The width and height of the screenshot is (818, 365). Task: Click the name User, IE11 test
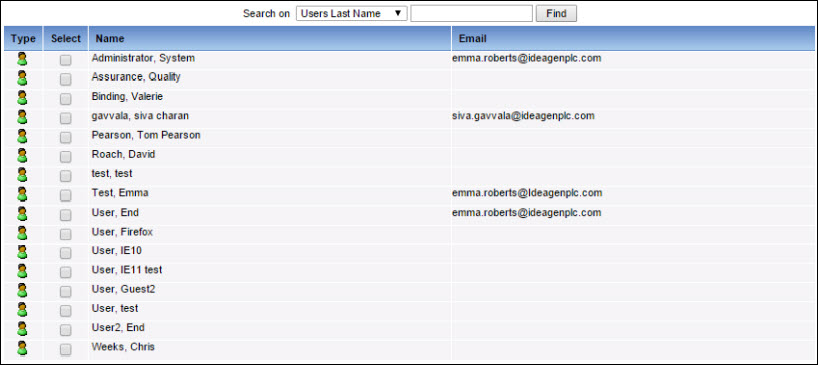pyautogui.click(x=127, y=270)
